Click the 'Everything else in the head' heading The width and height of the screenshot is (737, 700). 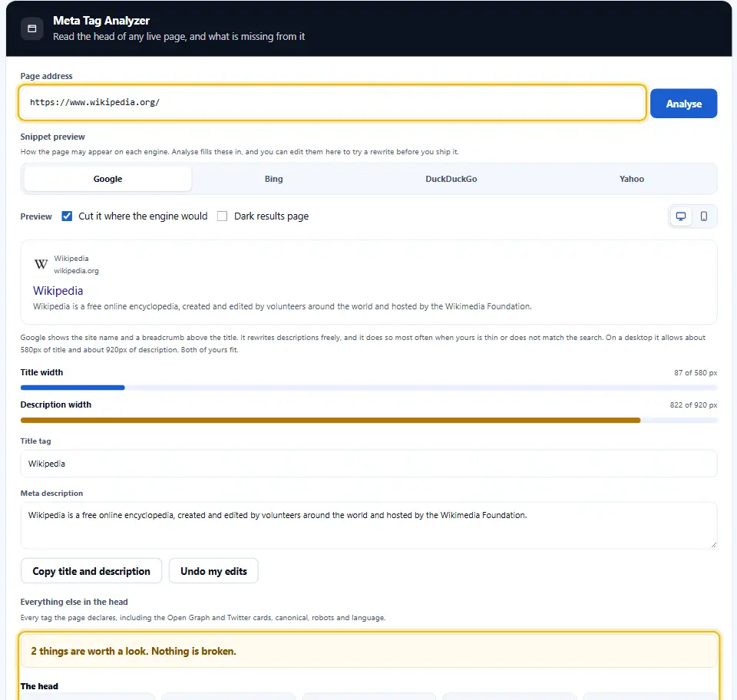coord(74,602)
